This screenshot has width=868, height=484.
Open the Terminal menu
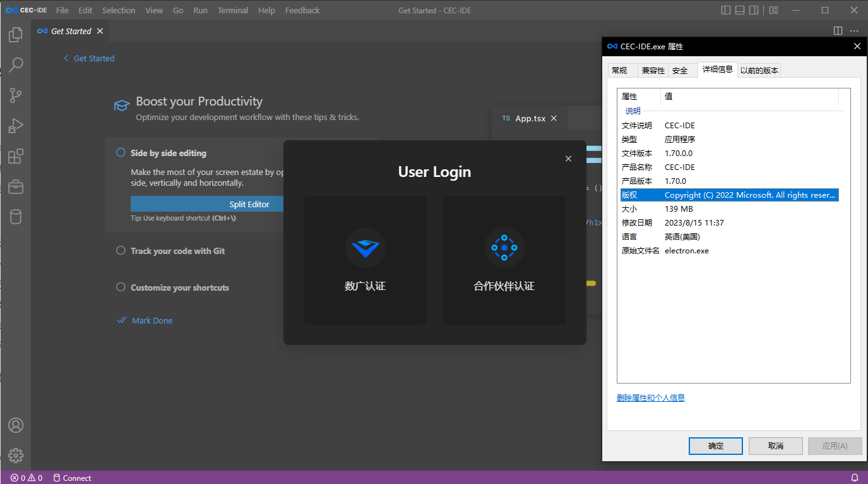[233, 10]
